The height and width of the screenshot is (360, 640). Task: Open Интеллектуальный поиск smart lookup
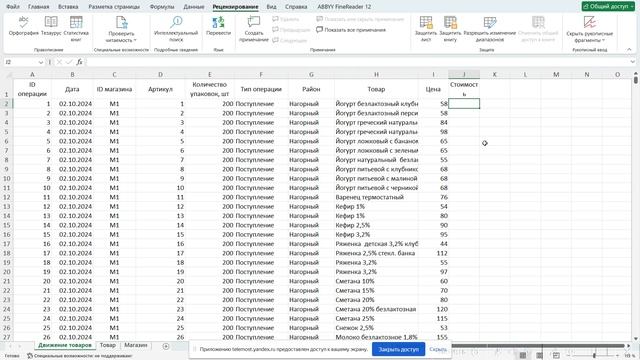click(176, 29)
